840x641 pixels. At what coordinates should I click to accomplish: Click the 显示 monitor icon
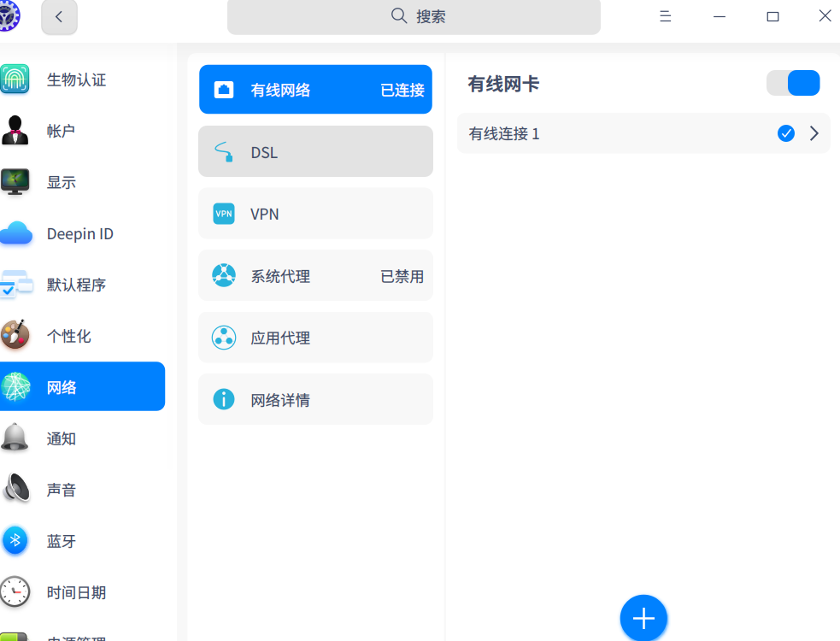click(15, 182)
